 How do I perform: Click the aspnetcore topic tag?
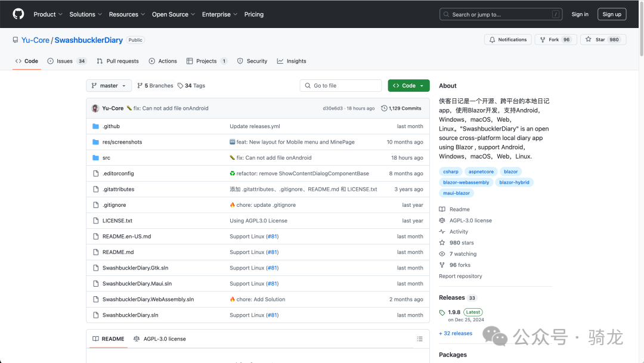(481, 172)
